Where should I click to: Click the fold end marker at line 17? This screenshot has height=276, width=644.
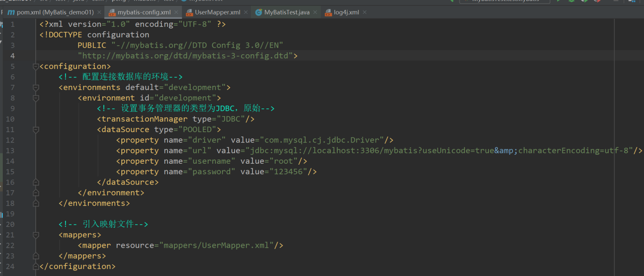pyautogui.click(x=36, y=192)
